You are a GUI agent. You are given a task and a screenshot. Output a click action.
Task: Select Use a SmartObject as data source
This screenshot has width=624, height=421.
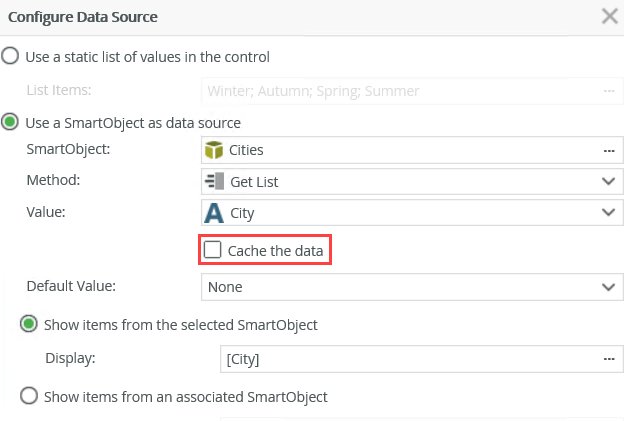[10, 122]
